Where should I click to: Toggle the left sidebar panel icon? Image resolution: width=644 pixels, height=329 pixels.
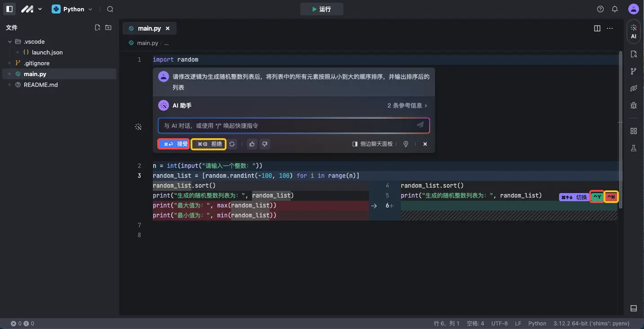9,9
